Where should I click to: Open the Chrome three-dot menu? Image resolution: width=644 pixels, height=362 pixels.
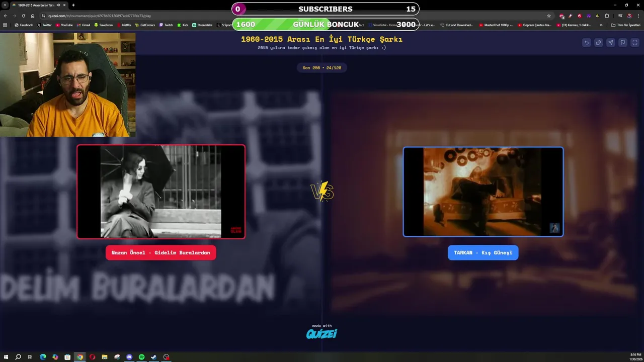tap(638, 16)
